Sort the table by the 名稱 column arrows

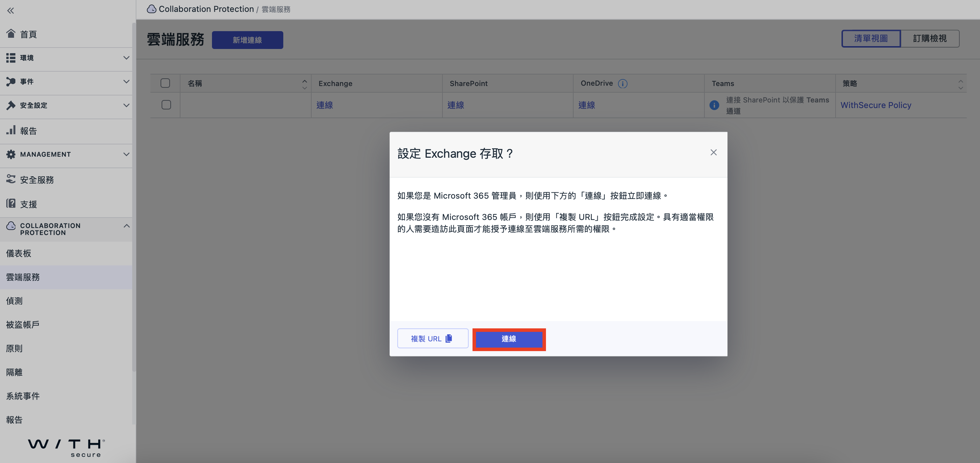(304, 85)
